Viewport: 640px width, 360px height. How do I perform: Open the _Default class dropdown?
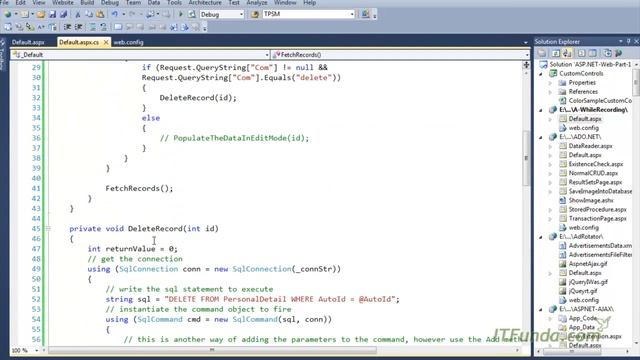[267, 55]
